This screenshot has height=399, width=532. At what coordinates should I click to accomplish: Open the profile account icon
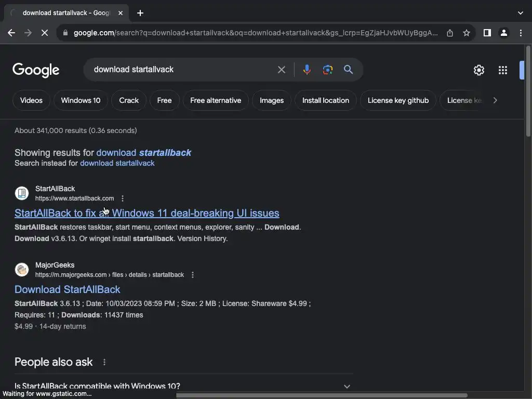(504, 33)
